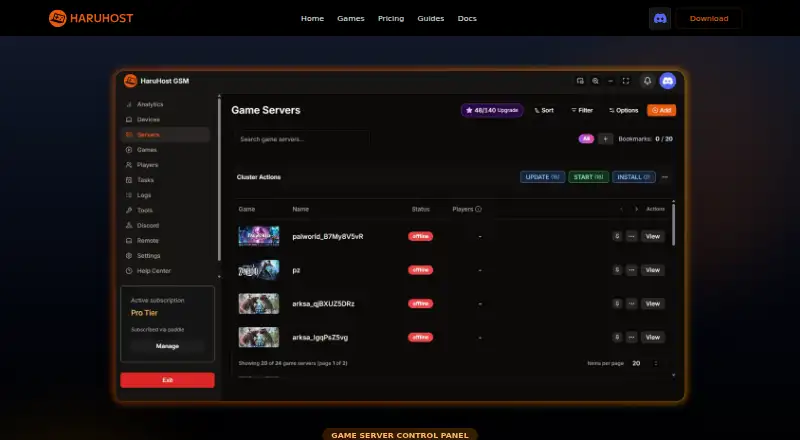800x440 pixels.
Task: Click the Tools wrench icon
Action: click(x=129, y=210)
